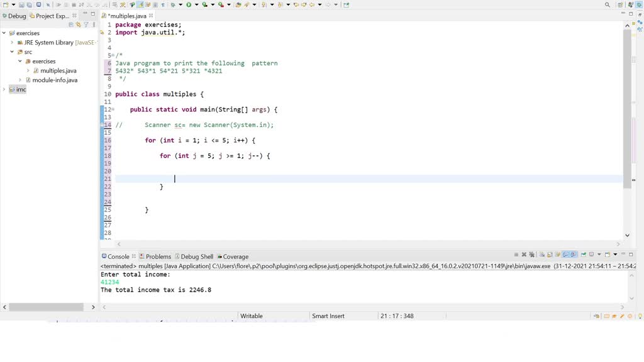Open the Debug button dropdown arrow
This screenshot has height=362, width=644.
[x=180, y=5]
